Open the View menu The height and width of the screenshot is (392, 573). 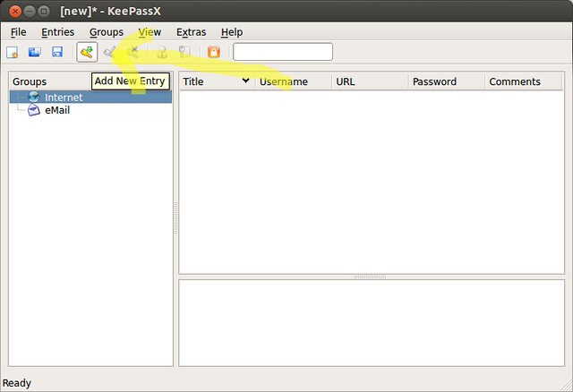[150, 32]
